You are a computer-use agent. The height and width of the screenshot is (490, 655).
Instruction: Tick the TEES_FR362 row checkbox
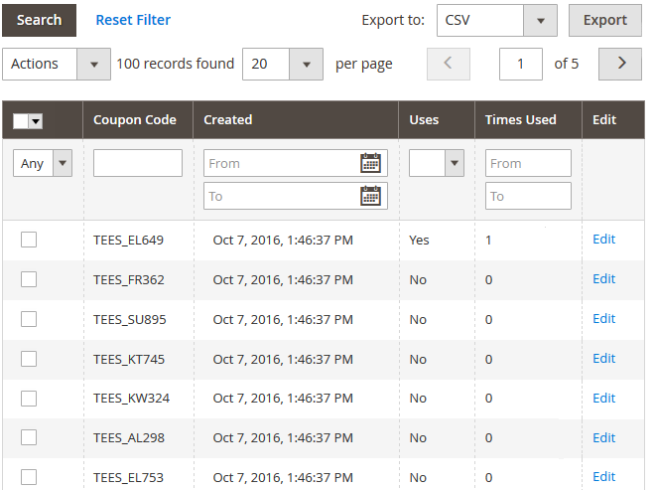29,279
